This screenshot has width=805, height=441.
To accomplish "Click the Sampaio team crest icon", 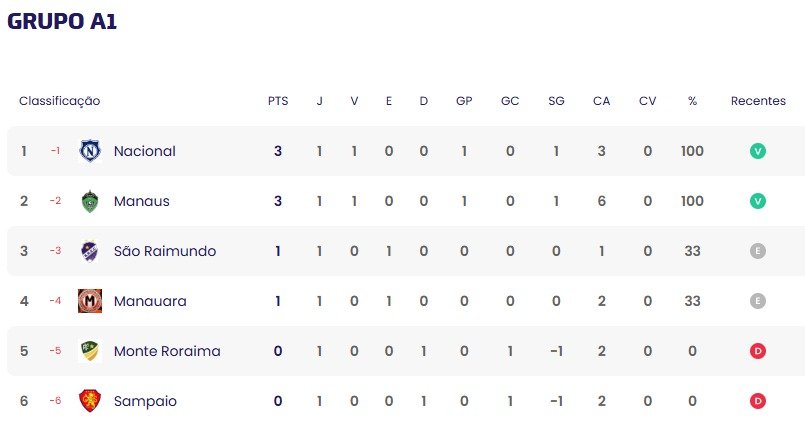I will coord(90,401).
